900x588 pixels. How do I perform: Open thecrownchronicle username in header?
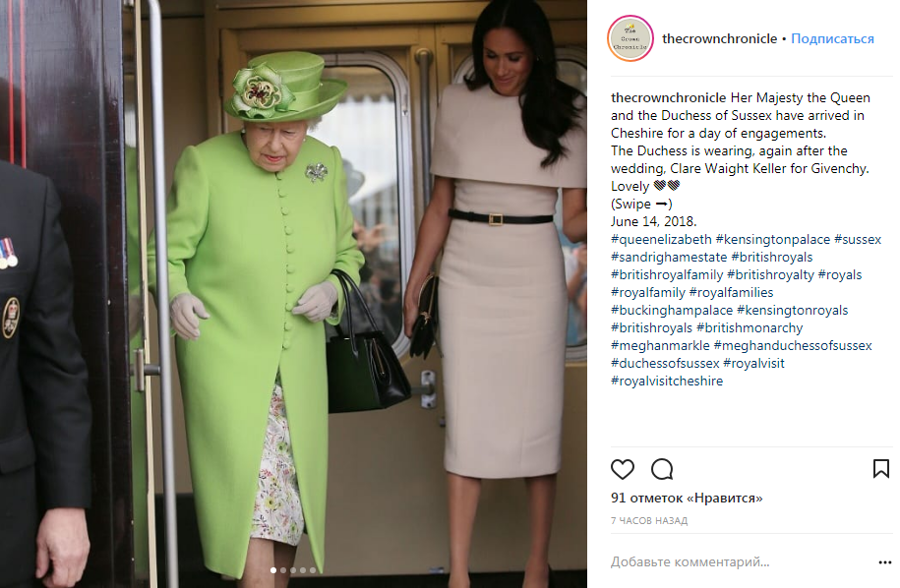719,38
